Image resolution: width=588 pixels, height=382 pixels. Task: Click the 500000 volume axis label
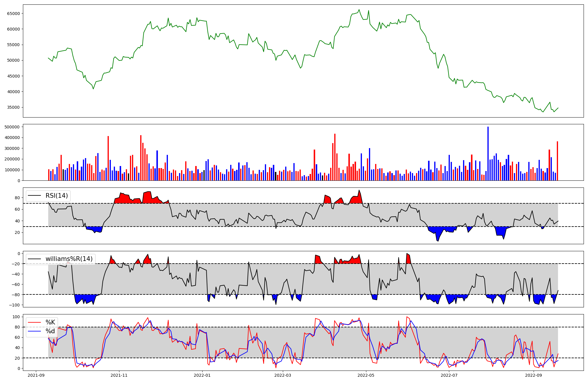[x=12, y=127]
